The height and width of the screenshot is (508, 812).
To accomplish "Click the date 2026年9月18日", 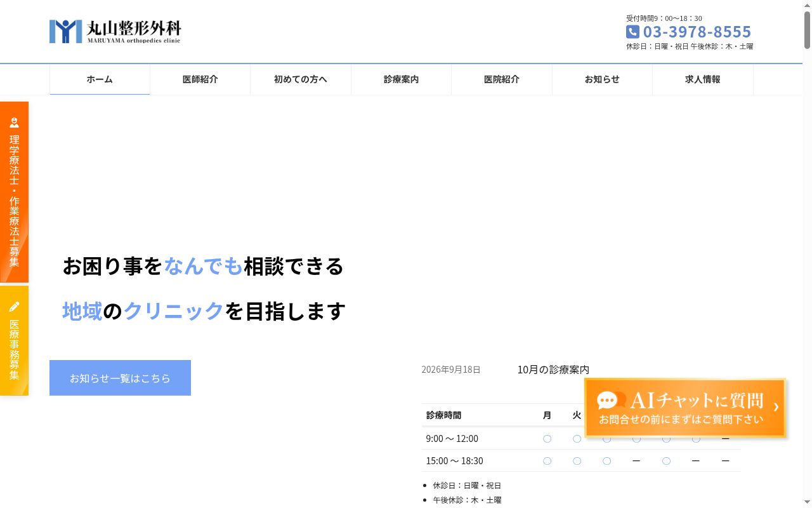I will [451, 370].
